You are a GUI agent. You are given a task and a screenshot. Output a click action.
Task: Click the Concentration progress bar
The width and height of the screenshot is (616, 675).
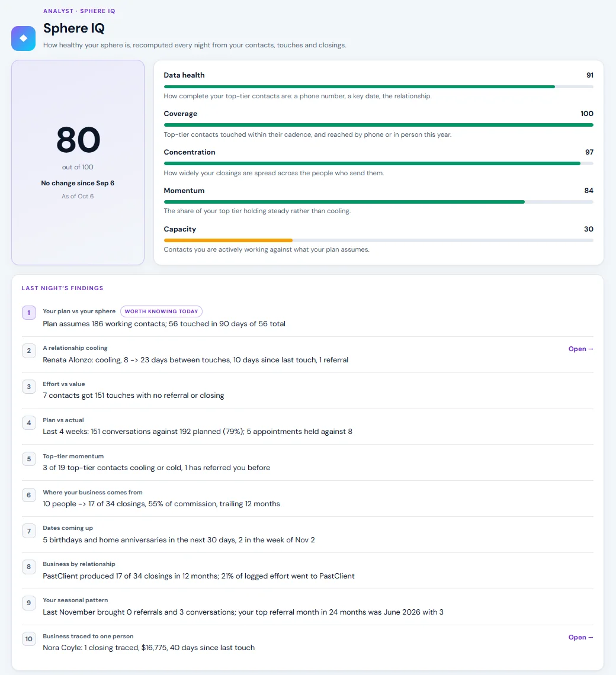(378, 163)
